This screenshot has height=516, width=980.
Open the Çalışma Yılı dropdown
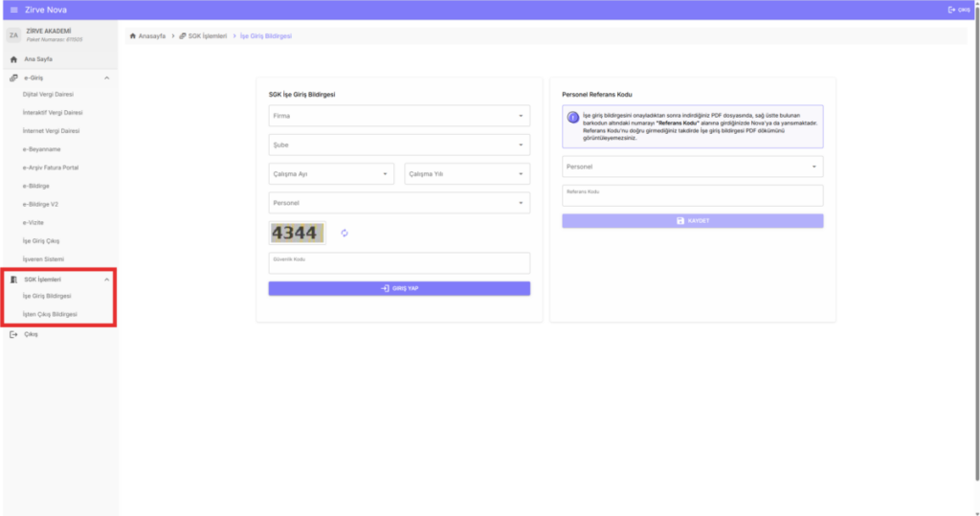(467, 174)
